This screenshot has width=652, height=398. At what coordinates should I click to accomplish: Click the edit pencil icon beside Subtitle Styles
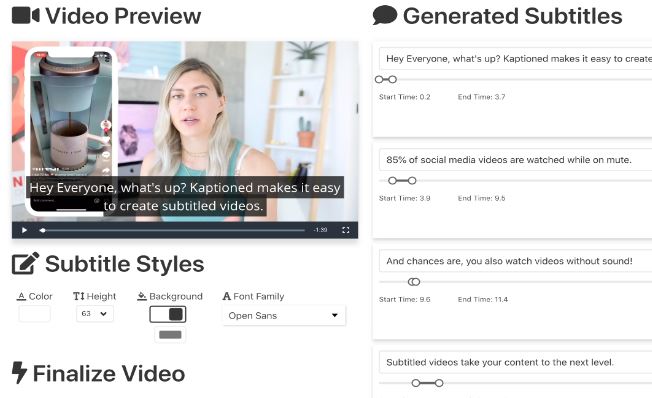[25, 263]
